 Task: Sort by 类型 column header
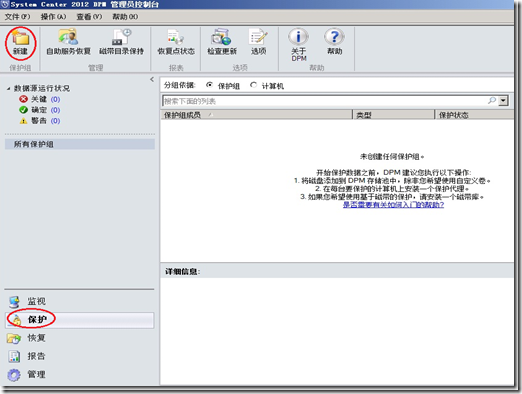pyautogui.click(x=394, y=115)
